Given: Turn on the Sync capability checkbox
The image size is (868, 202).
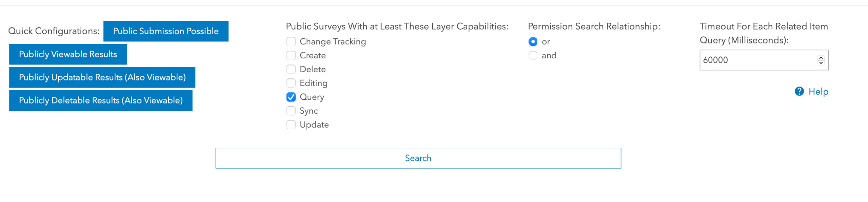Looking at the screenshot, I should click(291, 111).
